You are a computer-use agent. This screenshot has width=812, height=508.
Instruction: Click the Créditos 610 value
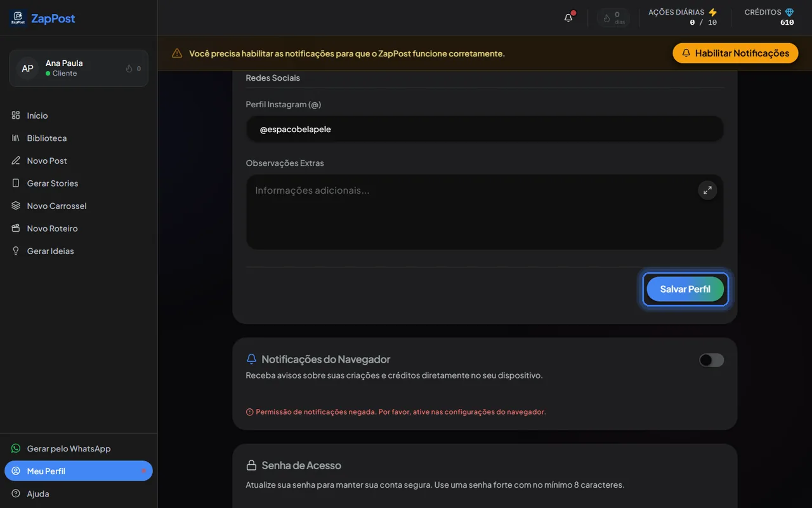(x=787, y=22)
